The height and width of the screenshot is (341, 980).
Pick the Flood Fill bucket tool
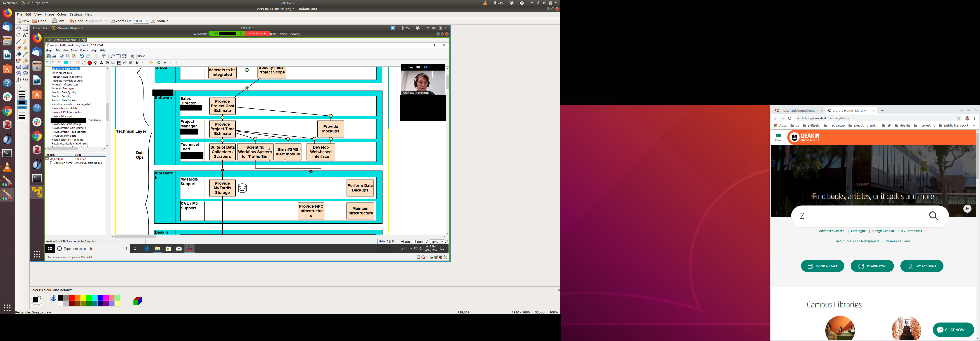[x=19, y=54]
